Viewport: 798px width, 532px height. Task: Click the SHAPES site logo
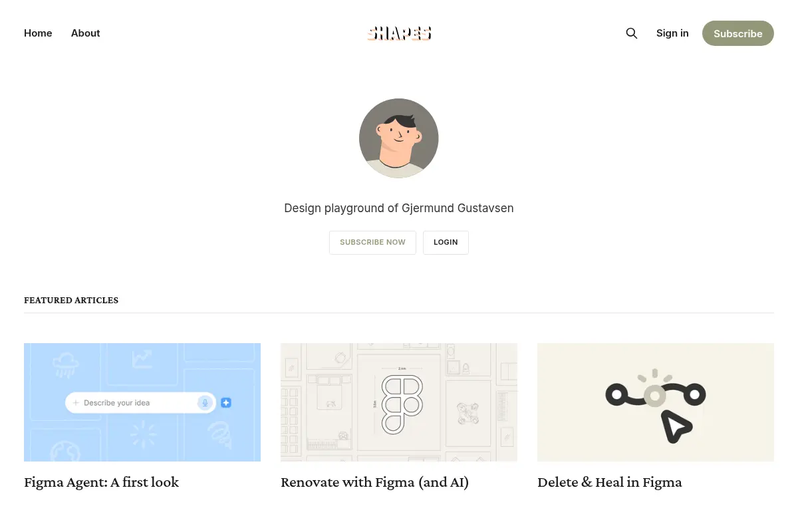click(399, 33)
